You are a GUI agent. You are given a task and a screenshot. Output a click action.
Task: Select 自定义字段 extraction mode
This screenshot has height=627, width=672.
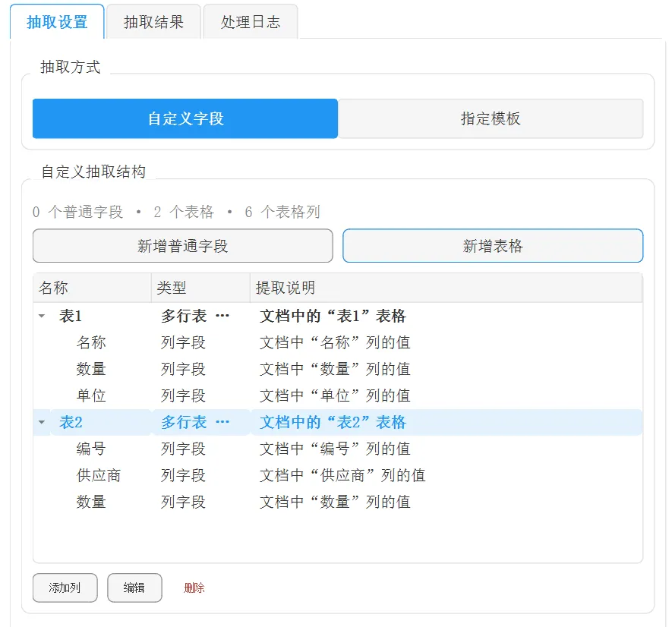[185, 118]
